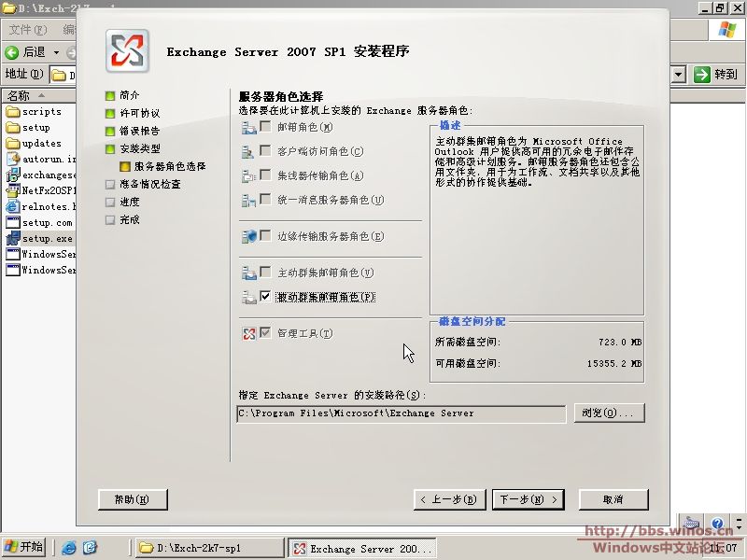Click the updates folder icon
This screenshot has width=747, height=560.
coord(13,144)
